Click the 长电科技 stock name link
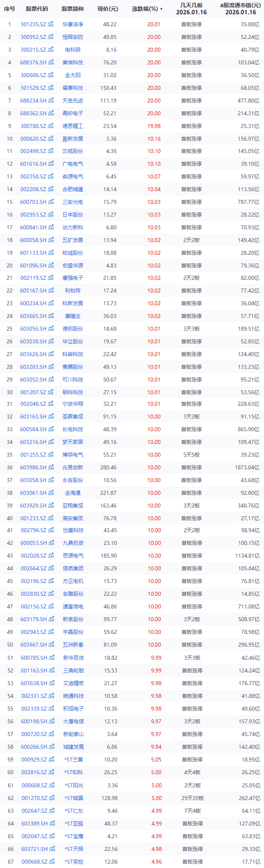 [x=73, y=430]
